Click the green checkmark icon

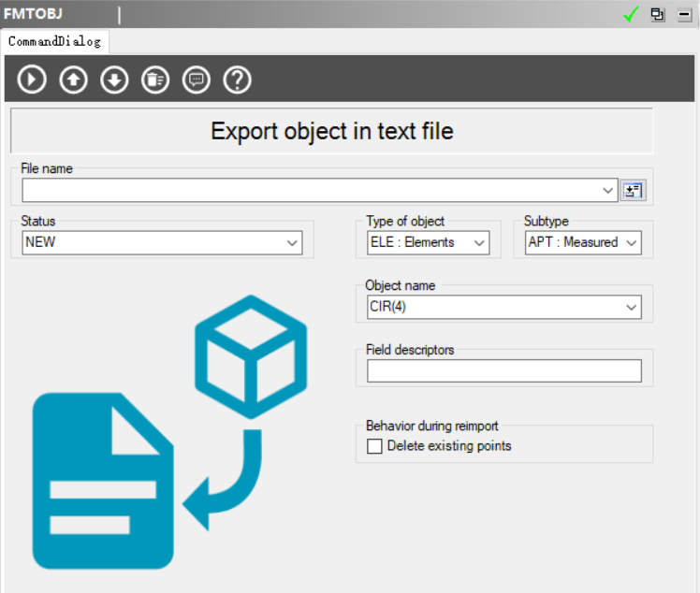coord(631,14)
